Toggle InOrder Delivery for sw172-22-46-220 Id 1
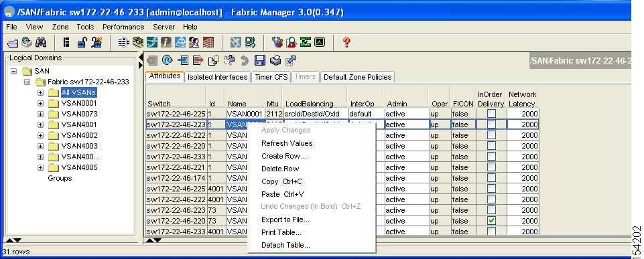The width and height of the screenshot is (644, 259). coord(491,146)
